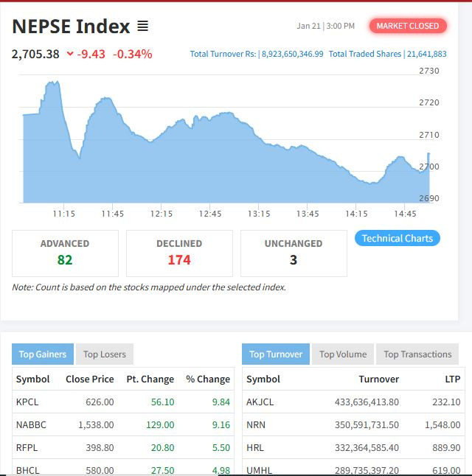
Task: Click the Market Closed status badge
Action: click(407, 26)
